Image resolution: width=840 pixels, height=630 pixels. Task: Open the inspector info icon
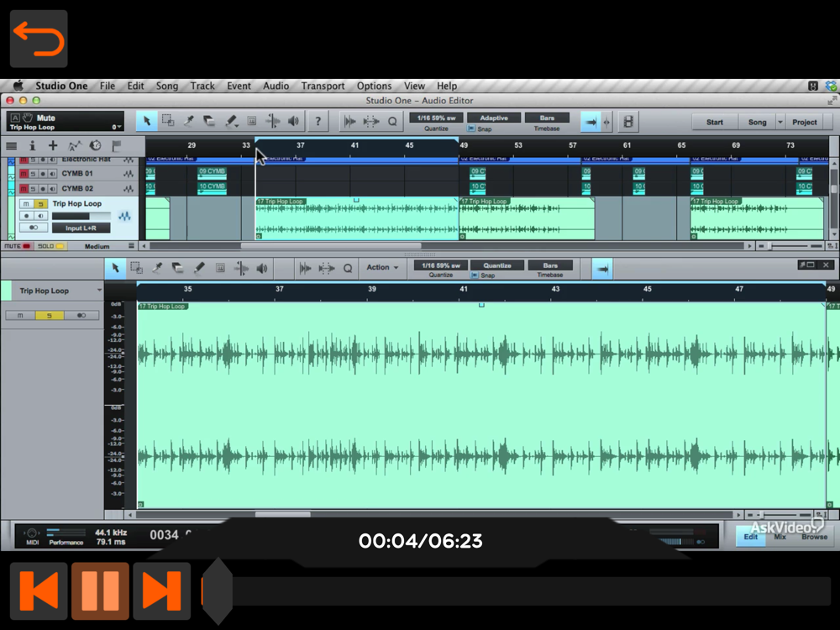pos(32,145)
